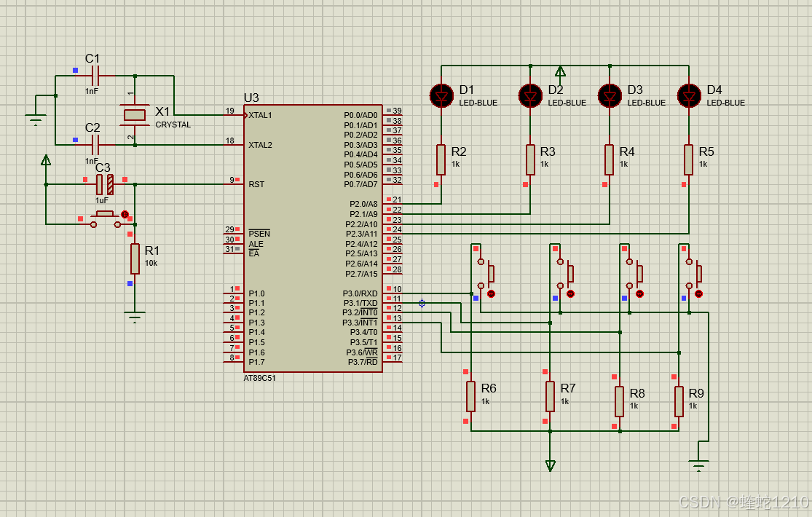The width and height of the screenshot is (812, 517).
Task: Click capacitor C1 symbol
Action: click(95, 76)
